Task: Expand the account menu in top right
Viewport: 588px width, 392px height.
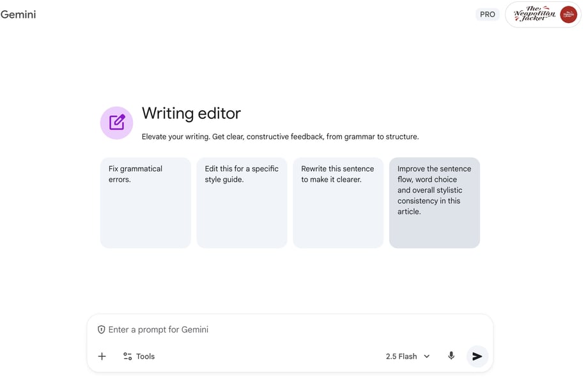Action: coord(543,13)
